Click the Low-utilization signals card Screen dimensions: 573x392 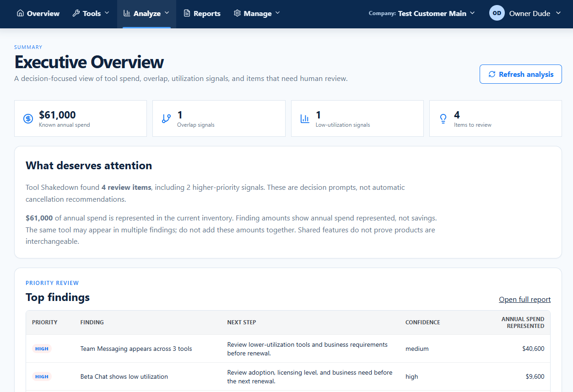point(357,118)
